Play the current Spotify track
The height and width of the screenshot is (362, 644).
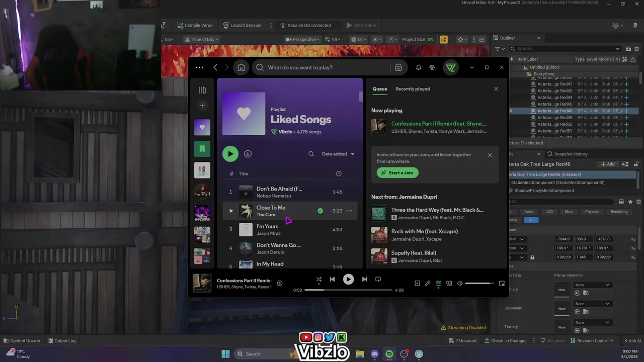[x=348, y=279]
